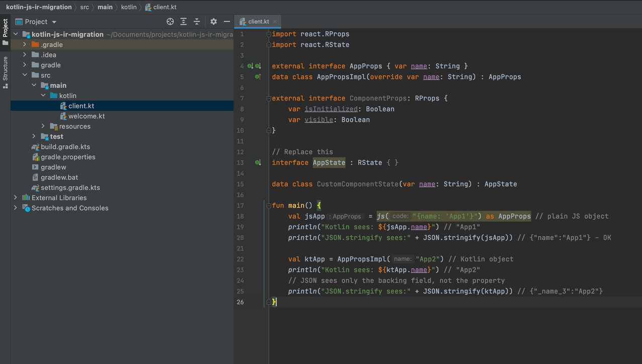642x364 pixels.
Task: Open the Project panel options gear icon
Action: point(213,21)
